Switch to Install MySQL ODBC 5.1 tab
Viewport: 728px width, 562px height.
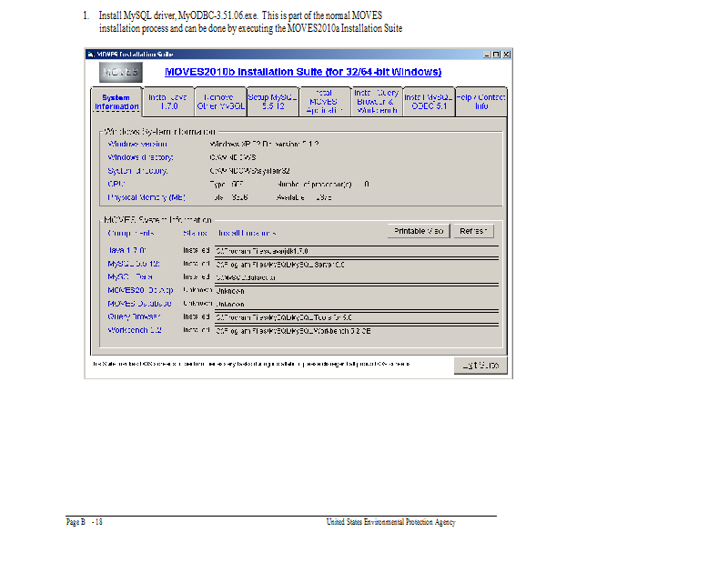point(428,102)
